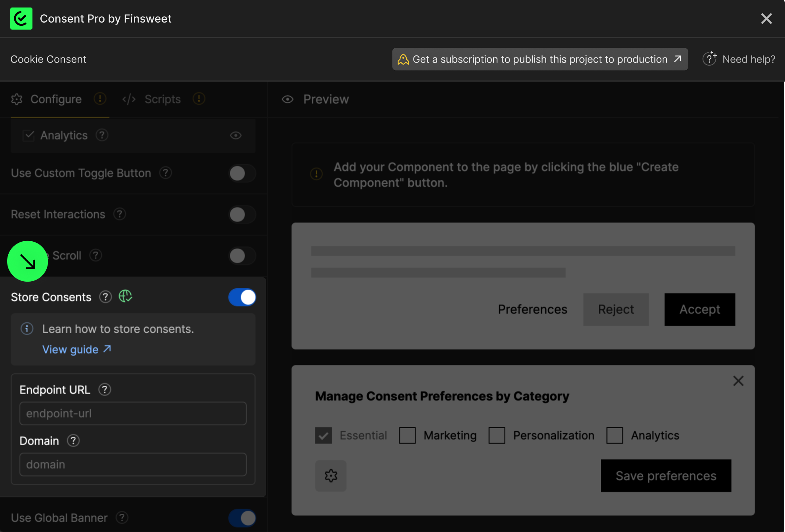This screenshot has height=532, width=785.
Task: Check the Personalization checkbox in preview
Action: click(497, 435)
